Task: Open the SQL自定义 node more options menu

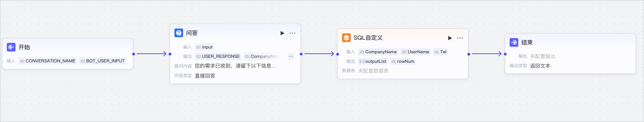Action: 460,38
